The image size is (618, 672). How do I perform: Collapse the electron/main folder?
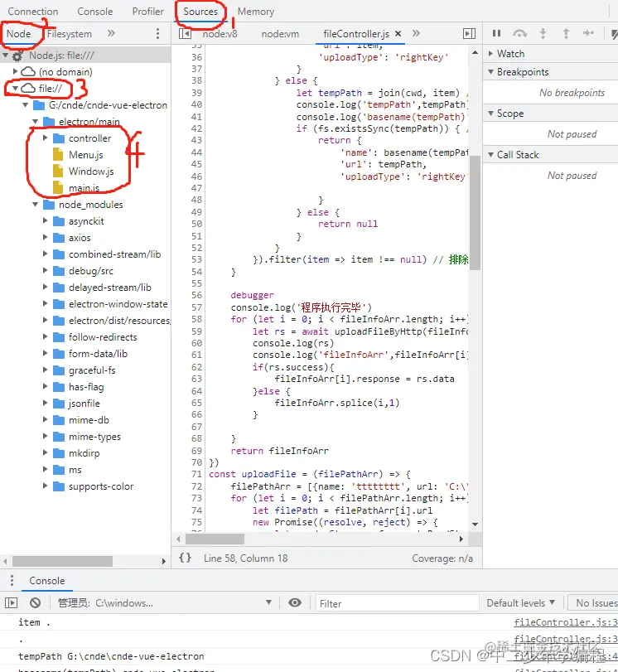(35, 122)
